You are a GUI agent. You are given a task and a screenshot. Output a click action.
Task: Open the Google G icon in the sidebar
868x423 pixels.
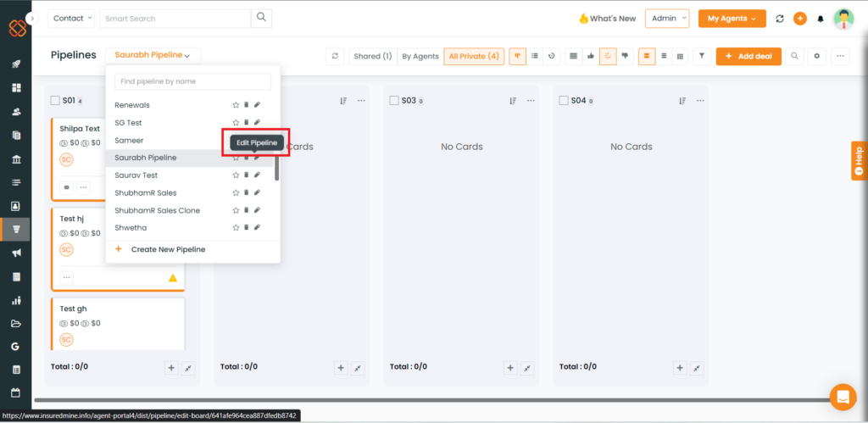click(x=16, y=347)
